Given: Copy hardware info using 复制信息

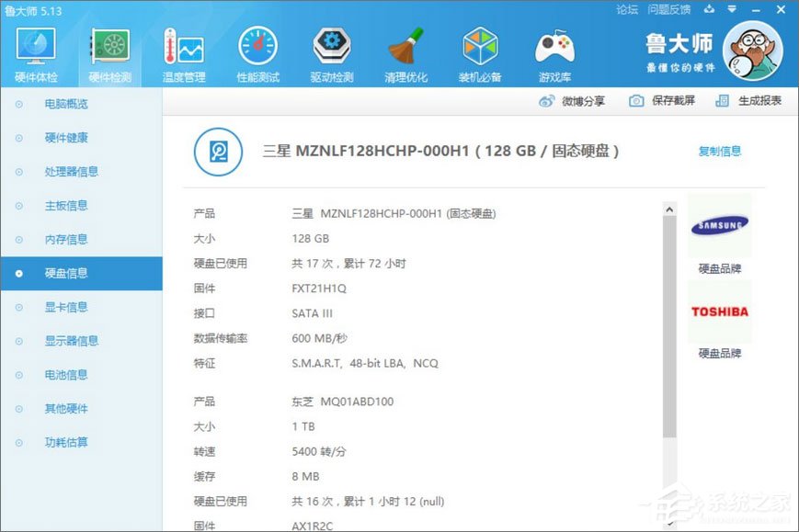Looking at the screenshot, I should [x=718, y=152].
